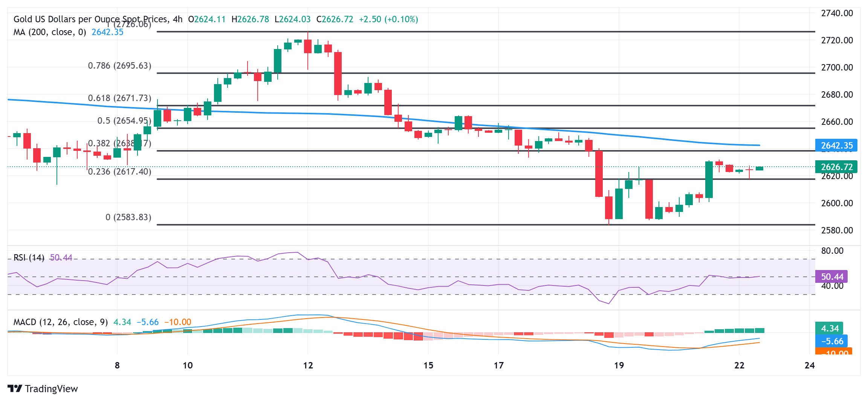Open the RSI (14) indicator label
Viewport: 868px width, 402px height.
(x=29, y=258)
